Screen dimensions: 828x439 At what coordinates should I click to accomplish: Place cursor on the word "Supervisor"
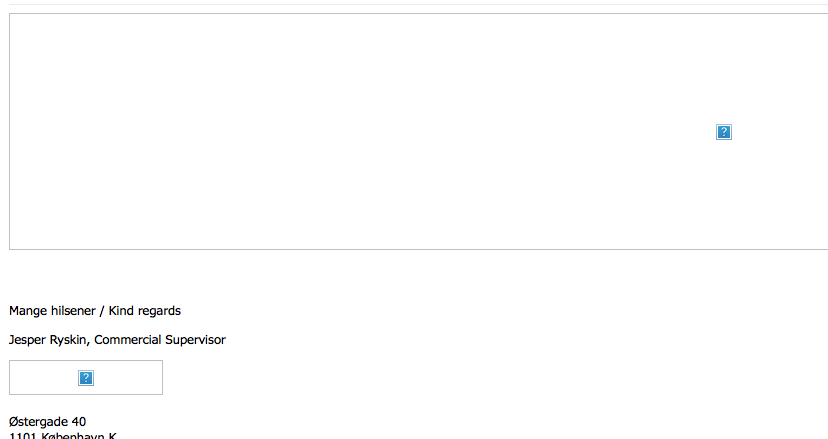coord(195,340)
